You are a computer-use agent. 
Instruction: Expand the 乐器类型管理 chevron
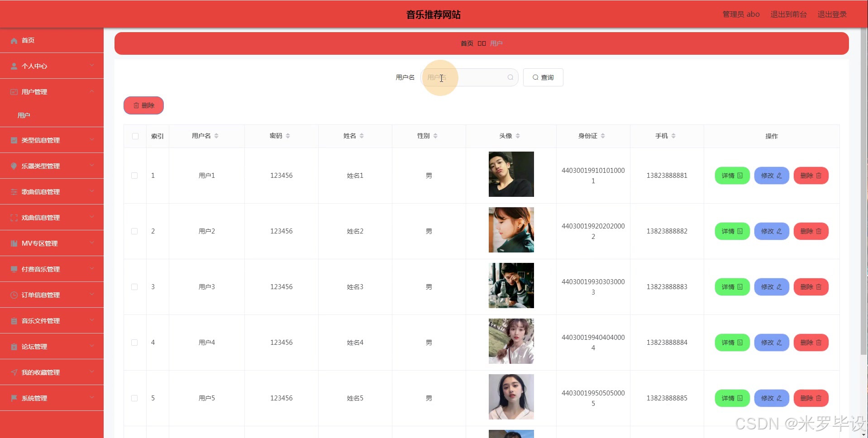pos(92,166)
